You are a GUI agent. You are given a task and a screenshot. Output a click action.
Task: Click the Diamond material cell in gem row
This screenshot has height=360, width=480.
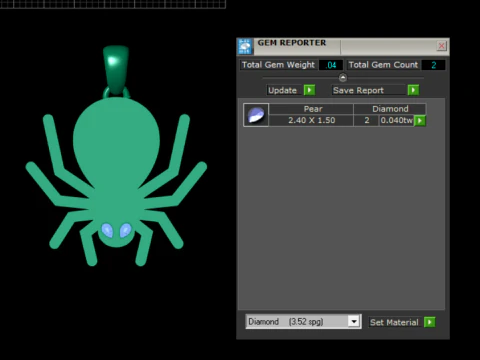click(390, 109)
